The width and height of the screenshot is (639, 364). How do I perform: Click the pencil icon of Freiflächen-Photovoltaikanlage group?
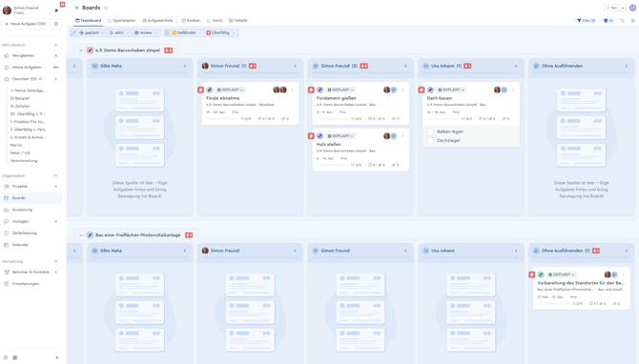(90, 235)
